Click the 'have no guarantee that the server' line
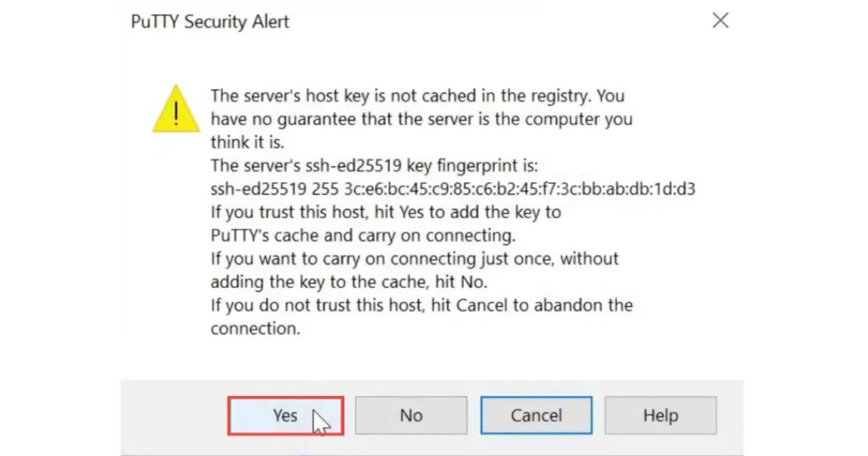Image resolution: width=868 pixels, height=456 pixels. pyautogui.click(x=421, y=120)
